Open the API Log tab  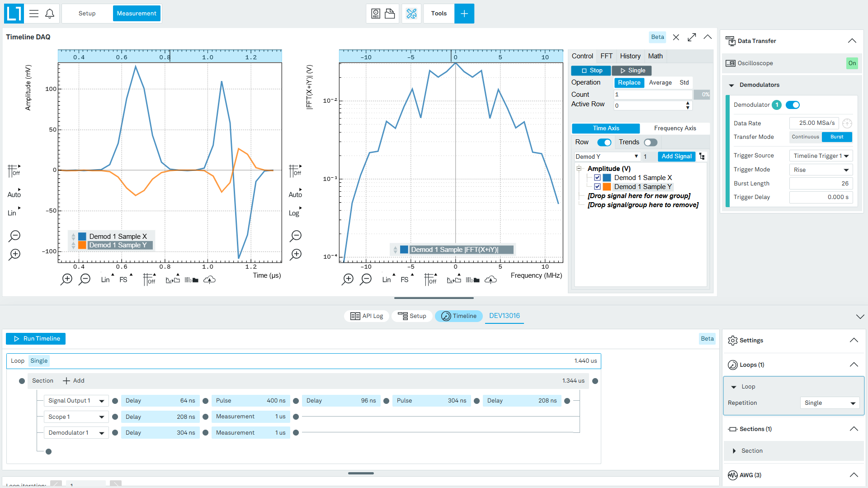tap(367, 316)
